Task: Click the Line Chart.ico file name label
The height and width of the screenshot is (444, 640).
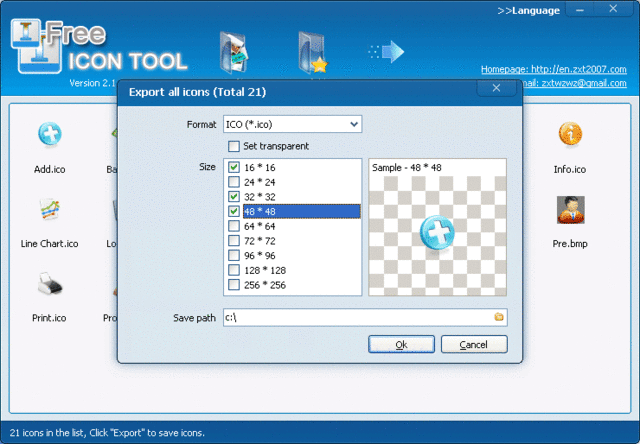Action: 49,244
